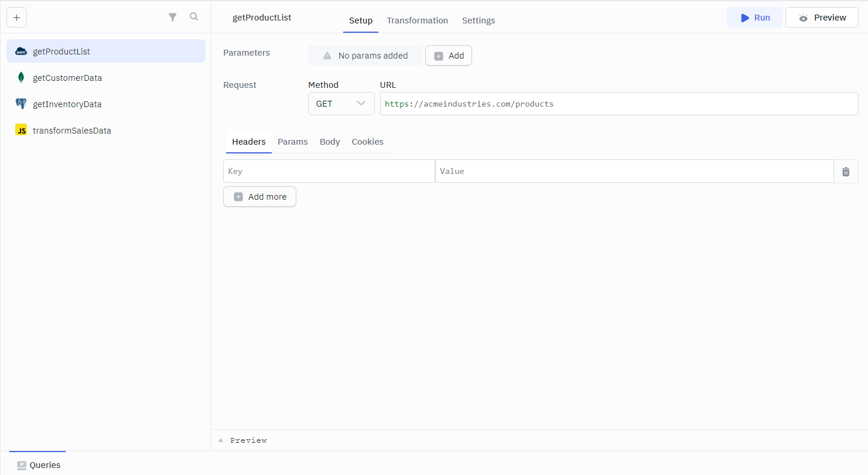The height and width of the screenshot is (475, 868).
Task: Open the filter funnel icon
Action: pyautogui.click(x=173, y=18)
